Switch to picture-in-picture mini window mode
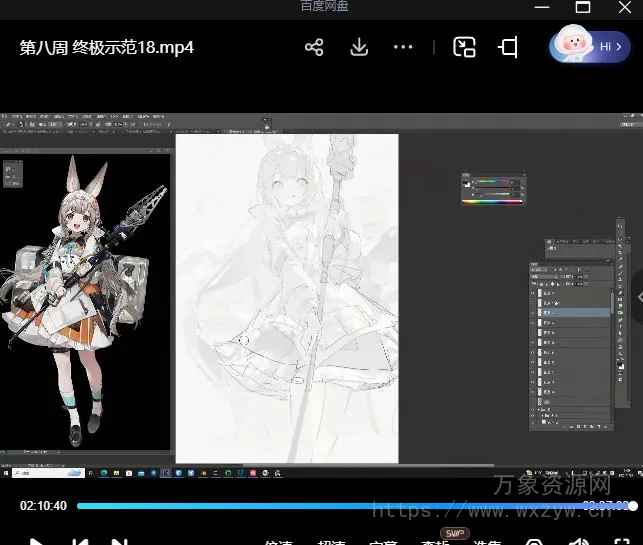The width and height of the screenshot is (643, 545). pyautogui.click(x=464, y=47)
